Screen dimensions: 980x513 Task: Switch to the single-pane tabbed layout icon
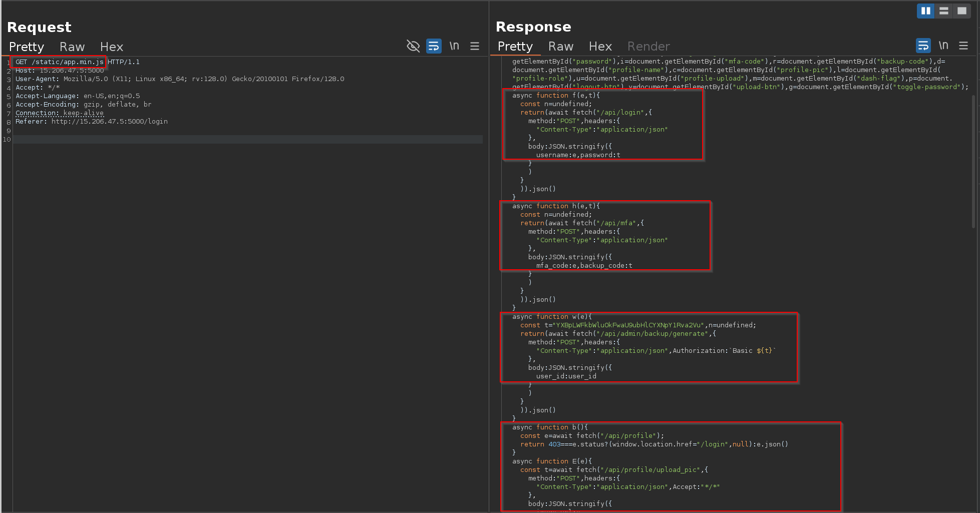pyautogui.click(x=962, y=11)
